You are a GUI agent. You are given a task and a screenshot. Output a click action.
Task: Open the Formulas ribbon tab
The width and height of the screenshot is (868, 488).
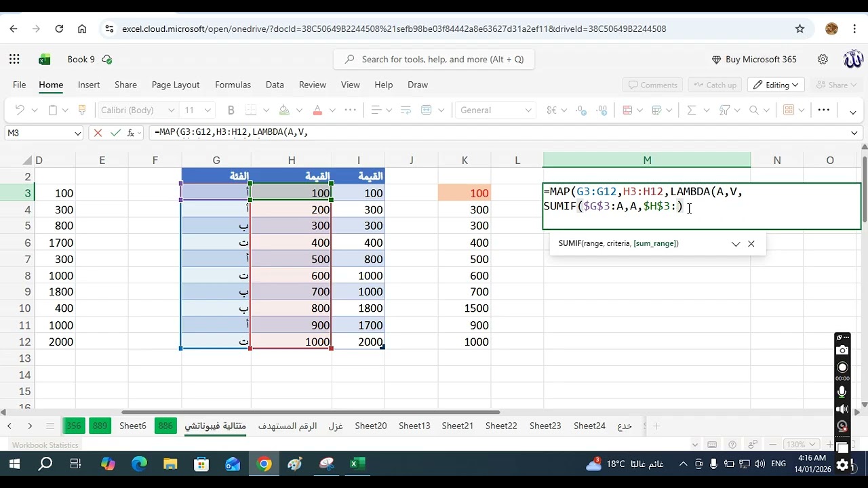233,85
